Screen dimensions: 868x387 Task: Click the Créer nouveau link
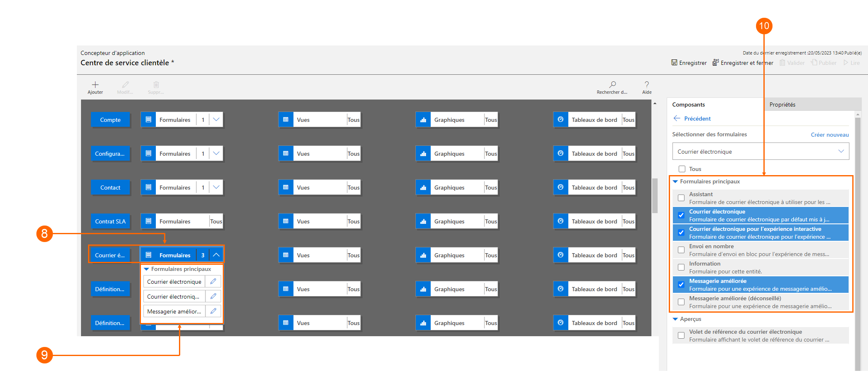click(830, 135)
